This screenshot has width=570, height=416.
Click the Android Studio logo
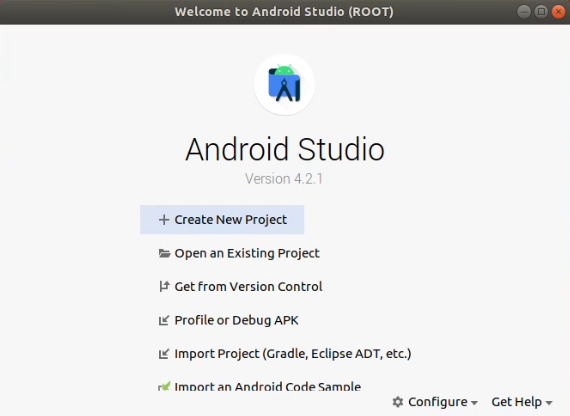tap(284, 84)
